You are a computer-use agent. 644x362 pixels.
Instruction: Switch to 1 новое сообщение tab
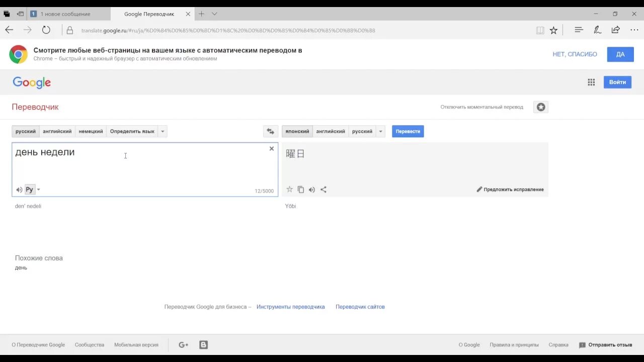click(x=69, y=14)
